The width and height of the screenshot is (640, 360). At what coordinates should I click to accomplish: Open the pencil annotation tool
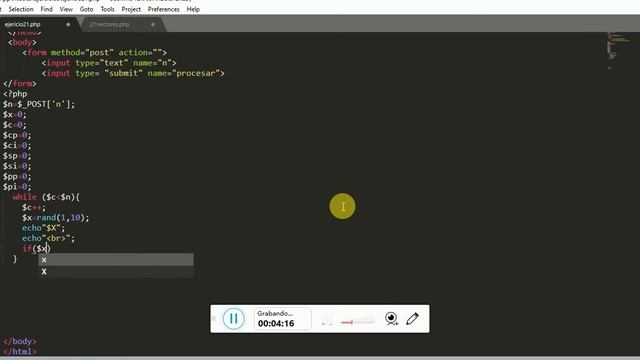(412, 318)
